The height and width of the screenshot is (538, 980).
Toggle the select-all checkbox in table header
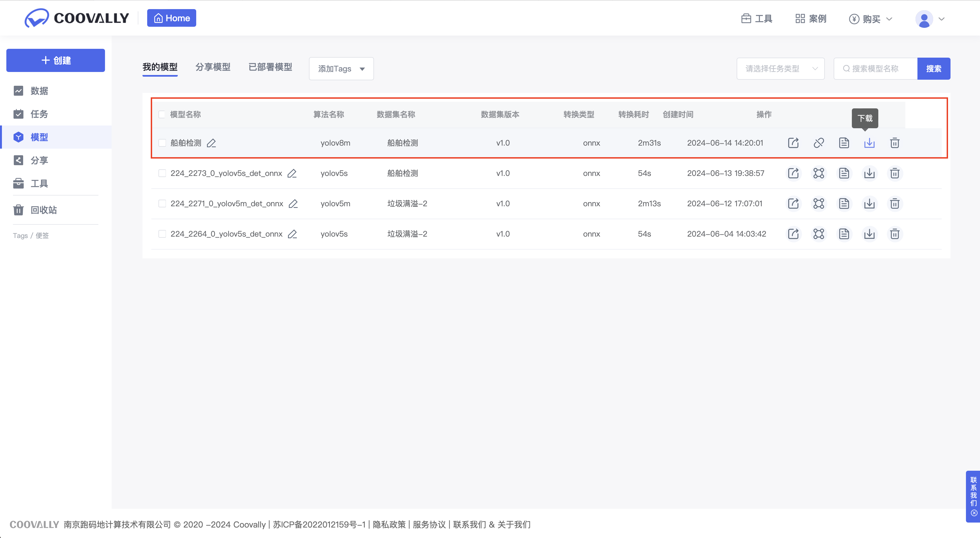pyautogui.click(x=162, y=114)
